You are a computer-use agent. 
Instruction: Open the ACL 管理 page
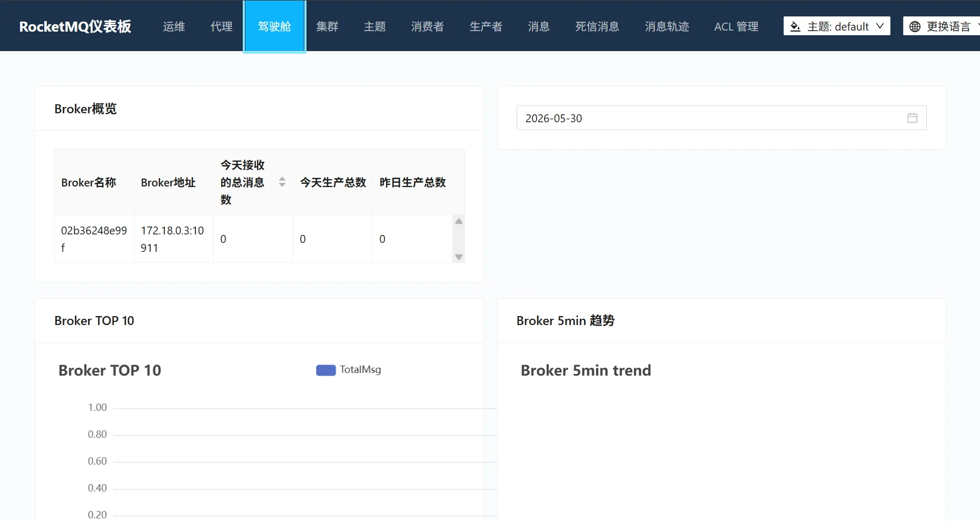pyautogui.click(x=736, y=26)
